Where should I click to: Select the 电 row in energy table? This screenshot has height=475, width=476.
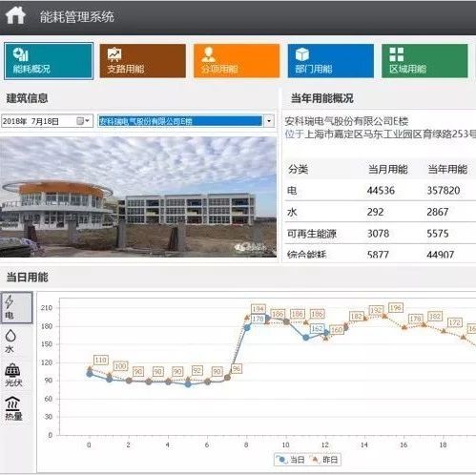(x=381, y=191)
